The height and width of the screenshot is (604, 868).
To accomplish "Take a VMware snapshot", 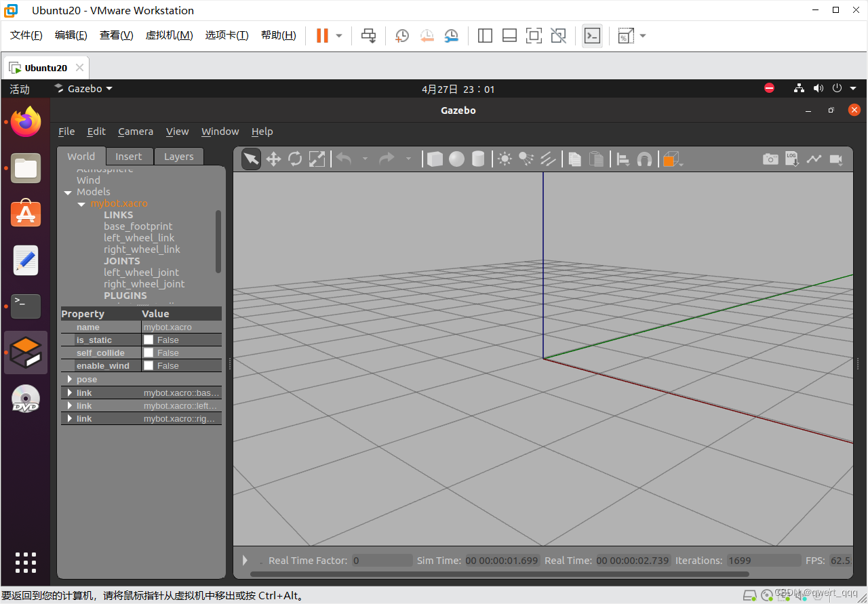I will point(402,36).
